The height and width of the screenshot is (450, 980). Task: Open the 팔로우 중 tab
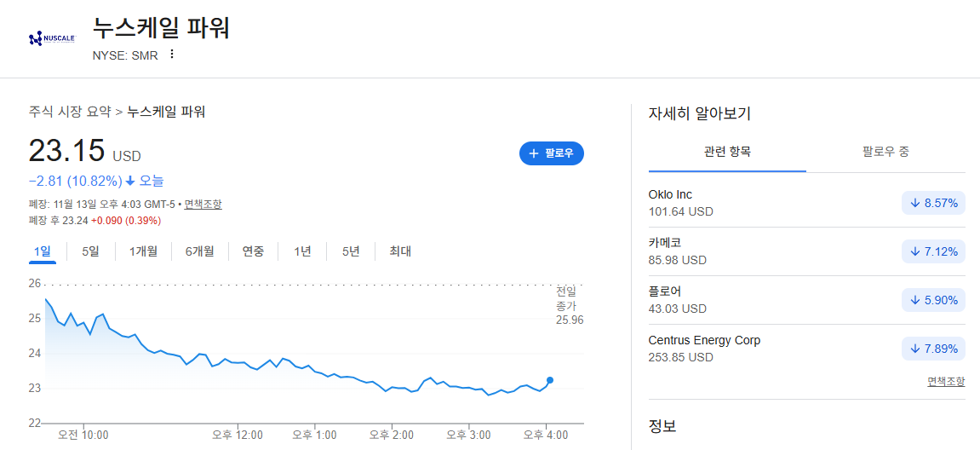pos(885,152)
